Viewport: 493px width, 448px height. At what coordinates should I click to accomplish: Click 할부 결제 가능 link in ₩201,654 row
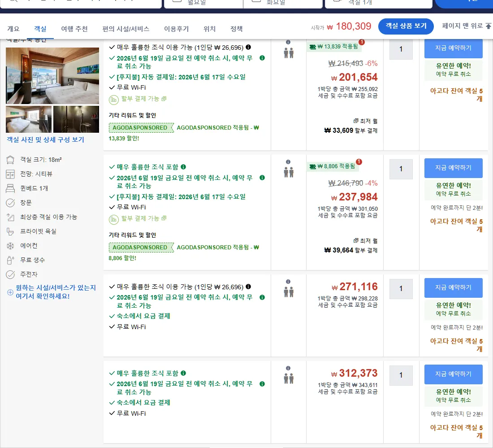[144, 99]
